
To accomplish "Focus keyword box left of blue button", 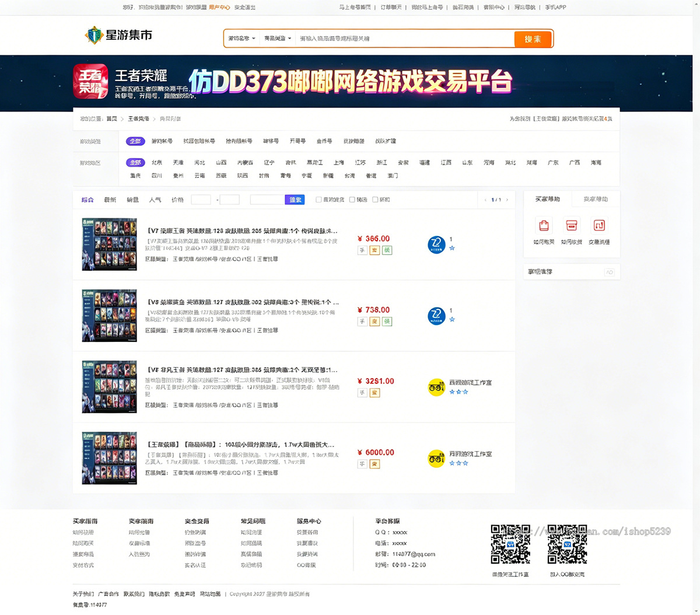I will point(267,200).
